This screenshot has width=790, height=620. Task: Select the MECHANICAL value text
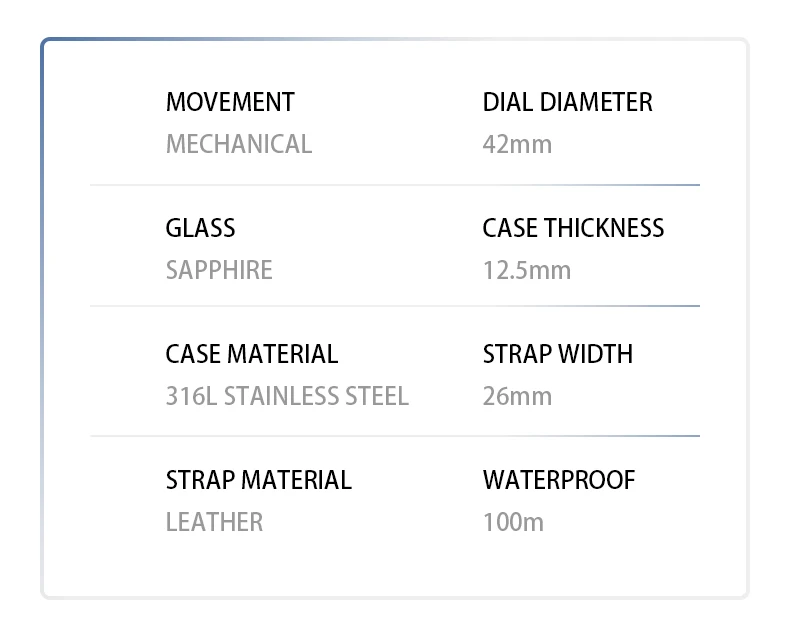pos(239,144)
